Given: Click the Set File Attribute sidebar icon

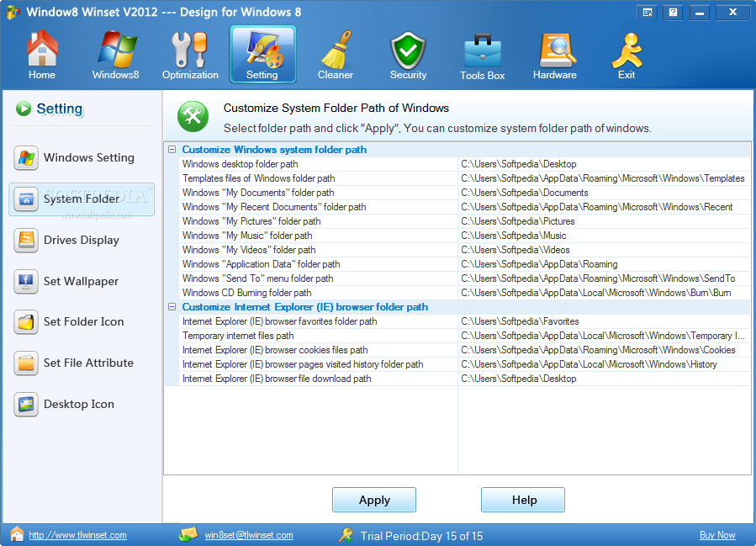Looking at the screenshot, I should coord(26,363).
